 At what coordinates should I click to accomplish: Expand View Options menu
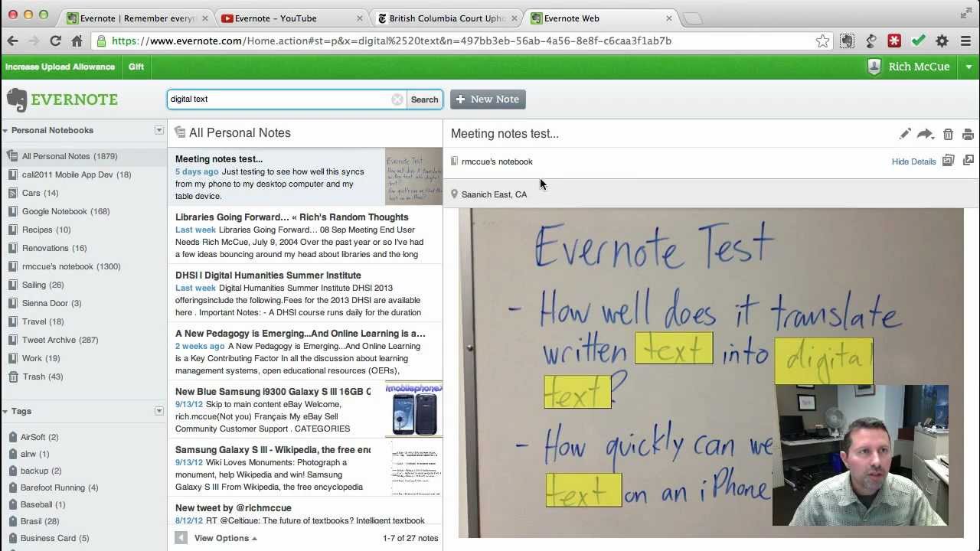[x=225, y=538]
